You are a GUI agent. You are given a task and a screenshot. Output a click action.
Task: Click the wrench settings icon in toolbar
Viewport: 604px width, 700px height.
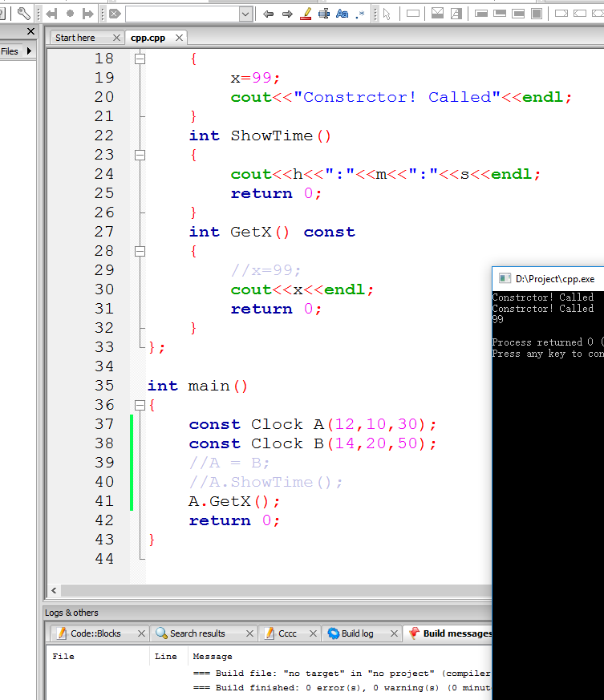point(23,14)
